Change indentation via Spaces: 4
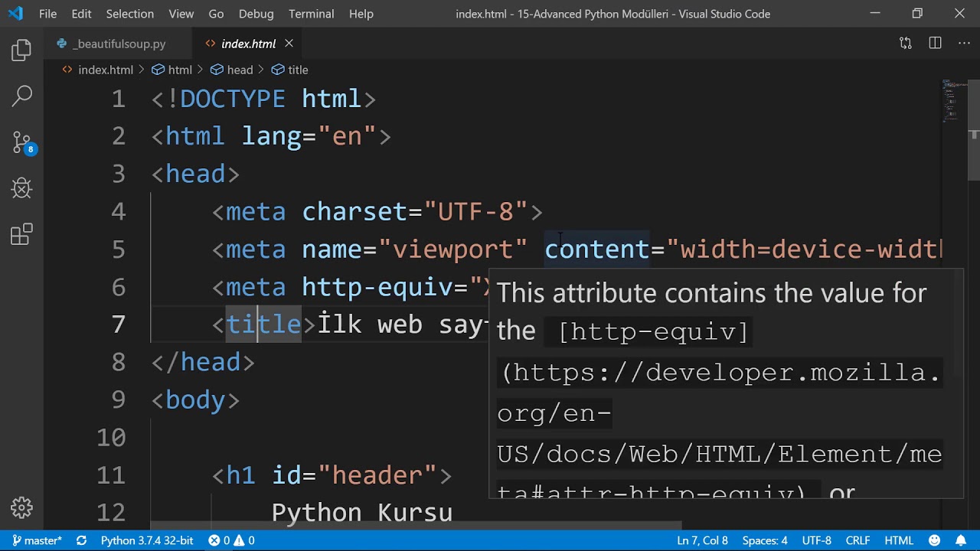This screenshot has width=980, height=551. click(x=765, y=540)
